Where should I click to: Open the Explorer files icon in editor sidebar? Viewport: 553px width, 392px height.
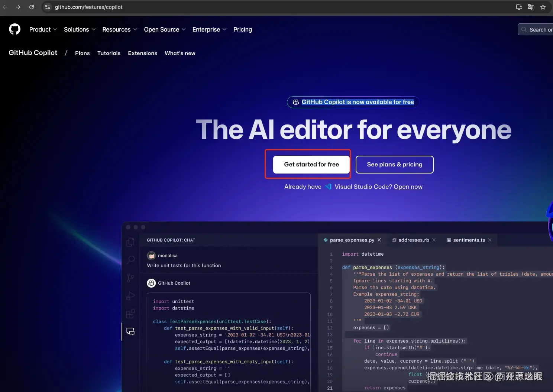(130, 242)
